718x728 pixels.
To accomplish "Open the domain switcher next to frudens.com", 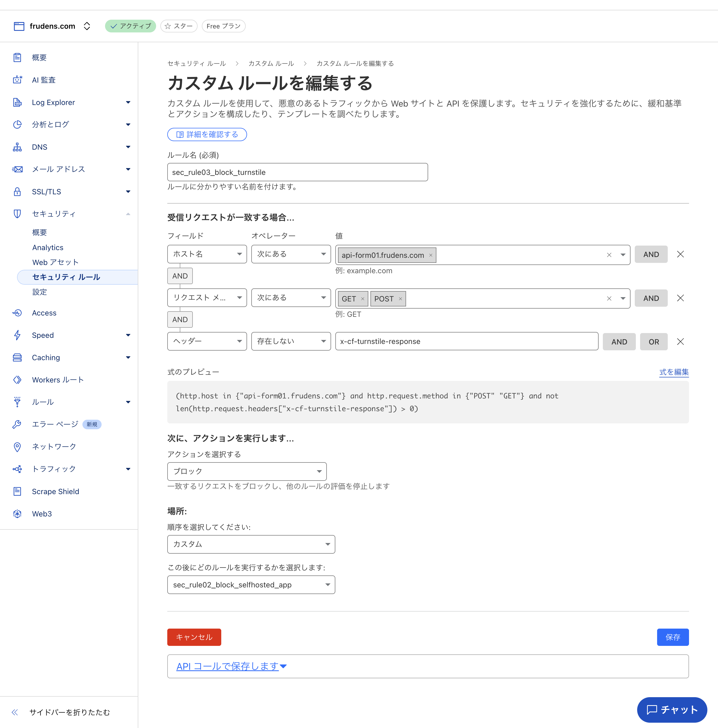I will pos(87,26).
